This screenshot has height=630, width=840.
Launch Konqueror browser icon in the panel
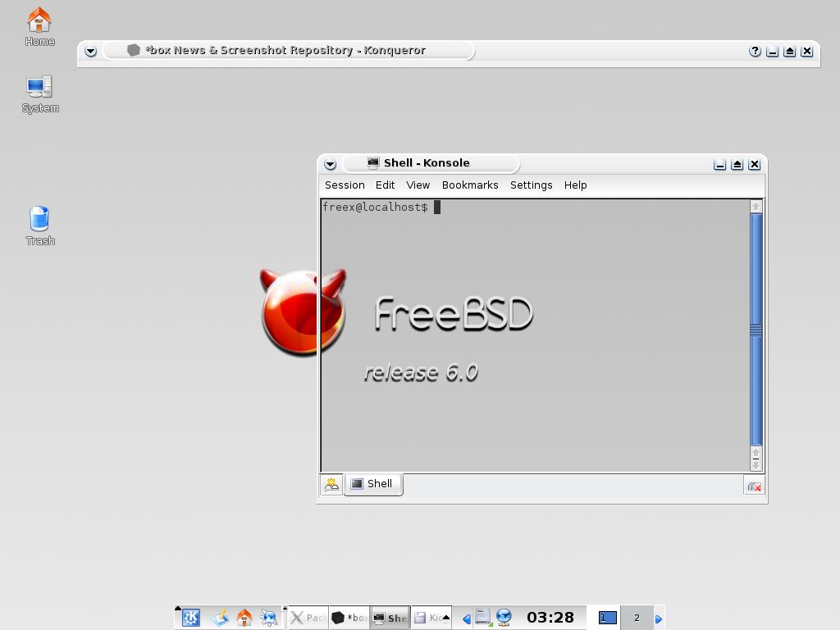pyautogui.click(x=269, y=618)
